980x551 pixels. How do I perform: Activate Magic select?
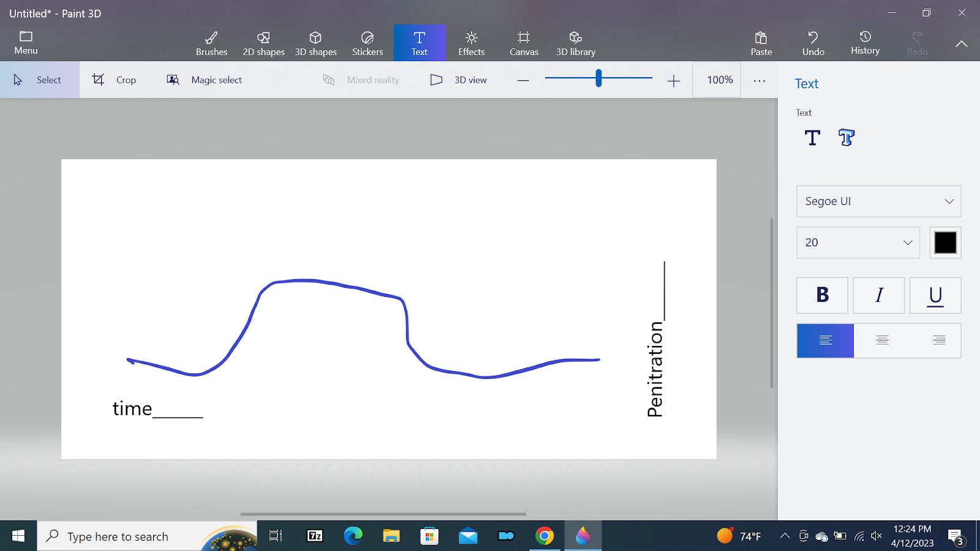coord(205,80)
